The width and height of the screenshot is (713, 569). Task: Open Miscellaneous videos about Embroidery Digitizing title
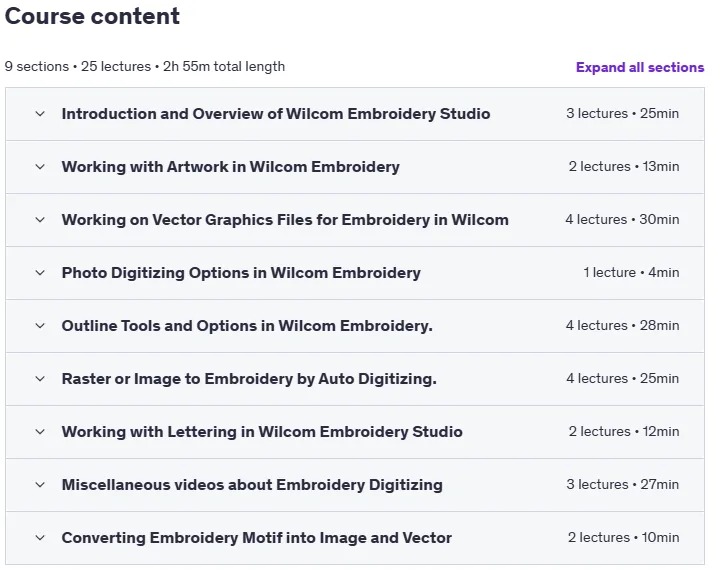(252, 485)
